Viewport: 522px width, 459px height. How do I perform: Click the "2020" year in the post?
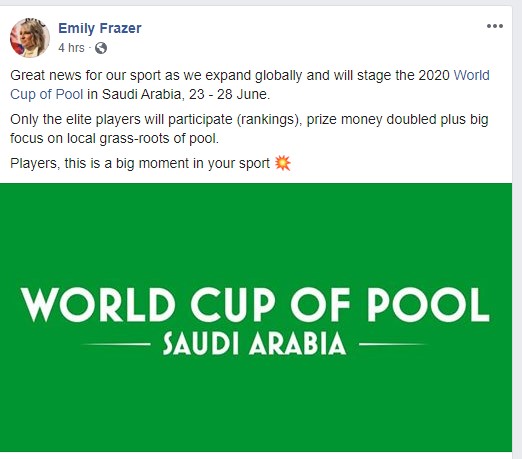(x=434, y=75)
